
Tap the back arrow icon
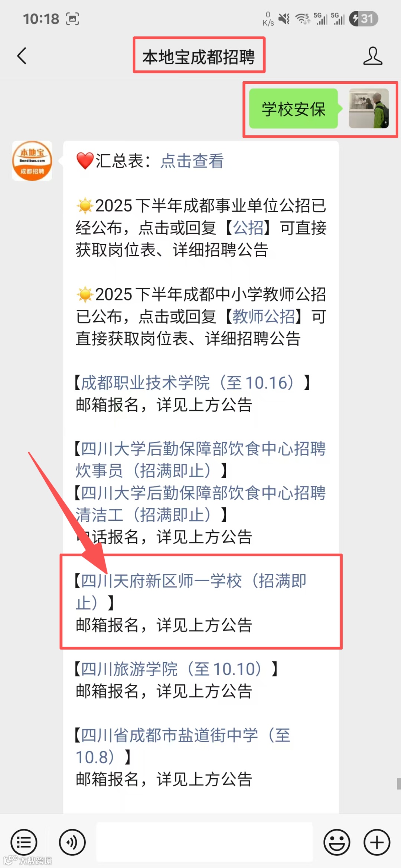[x=22, y=56]
